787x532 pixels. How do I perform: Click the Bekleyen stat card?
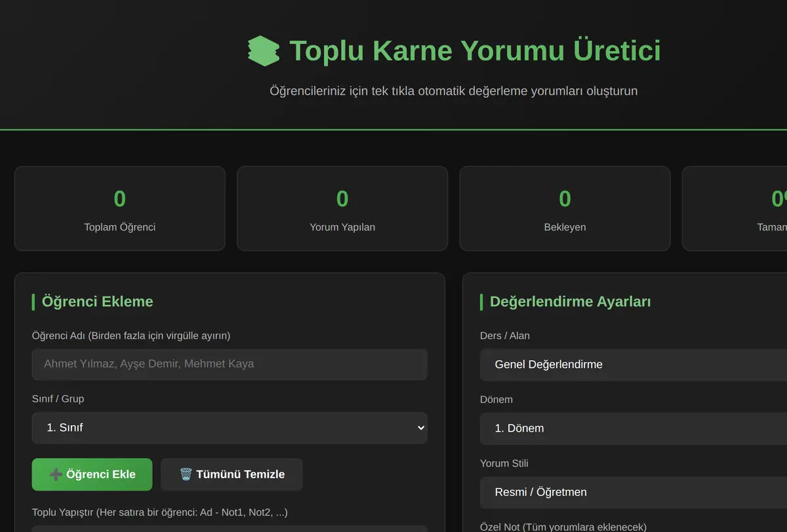point(565,209)
